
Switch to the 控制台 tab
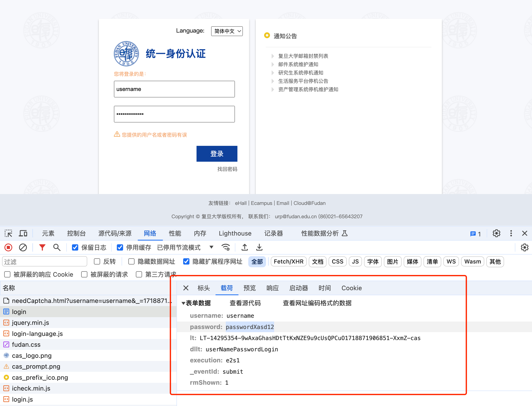point(76,233)
